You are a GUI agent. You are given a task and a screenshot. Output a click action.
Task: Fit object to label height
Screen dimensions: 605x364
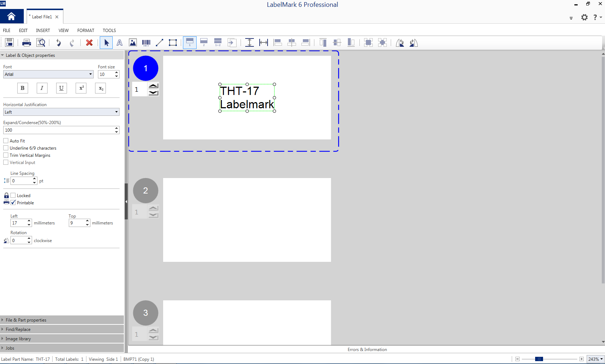[x=249, y=43]
